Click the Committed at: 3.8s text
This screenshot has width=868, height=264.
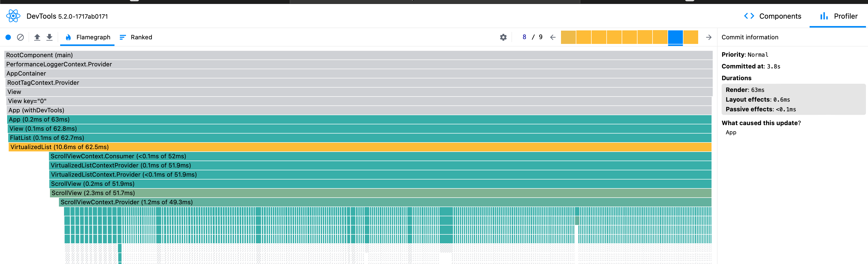click(x=751, y=66)
